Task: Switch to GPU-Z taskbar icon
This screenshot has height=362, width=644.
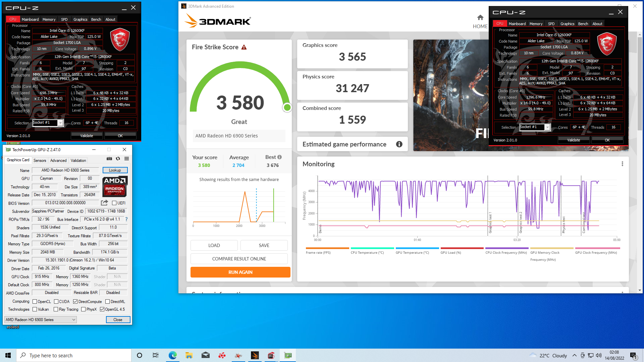Action: 288,355
